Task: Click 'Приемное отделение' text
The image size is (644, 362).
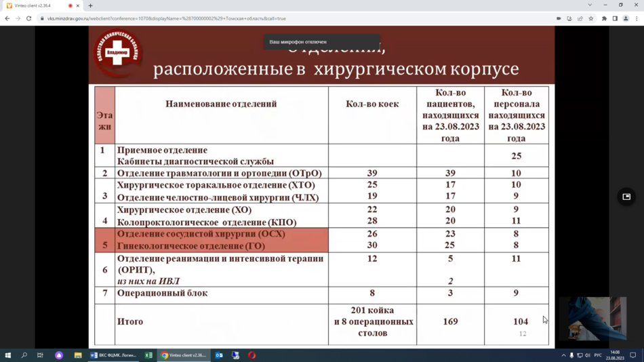Action: (162, 150)
